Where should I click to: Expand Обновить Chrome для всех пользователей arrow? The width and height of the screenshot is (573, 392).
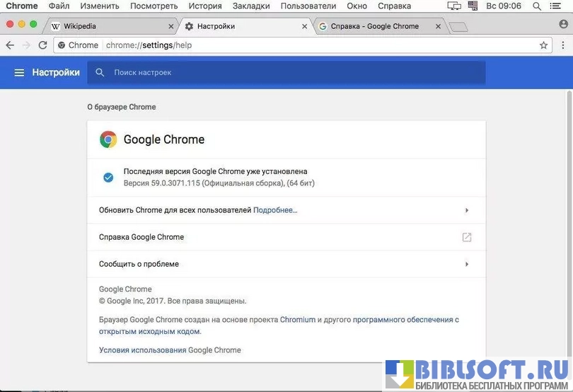click(x=466, y=210)
